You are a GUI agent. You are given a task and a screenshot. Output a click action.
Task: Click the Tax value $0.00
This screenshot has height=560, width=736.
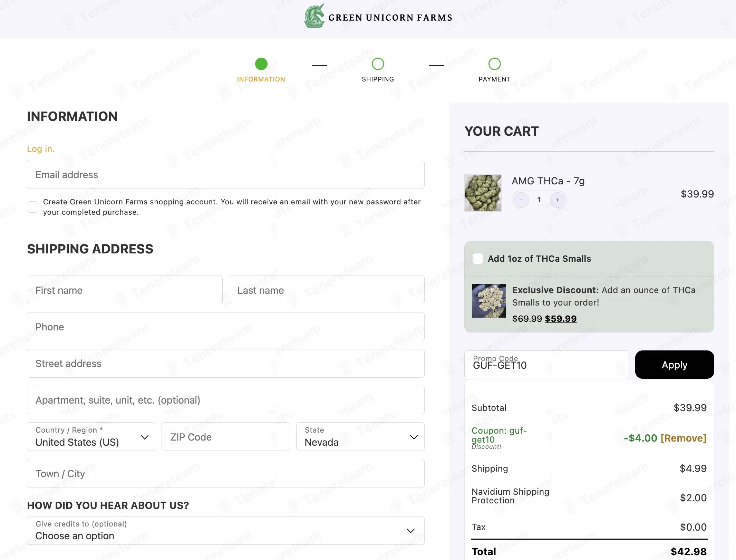[x=693, y=527]
